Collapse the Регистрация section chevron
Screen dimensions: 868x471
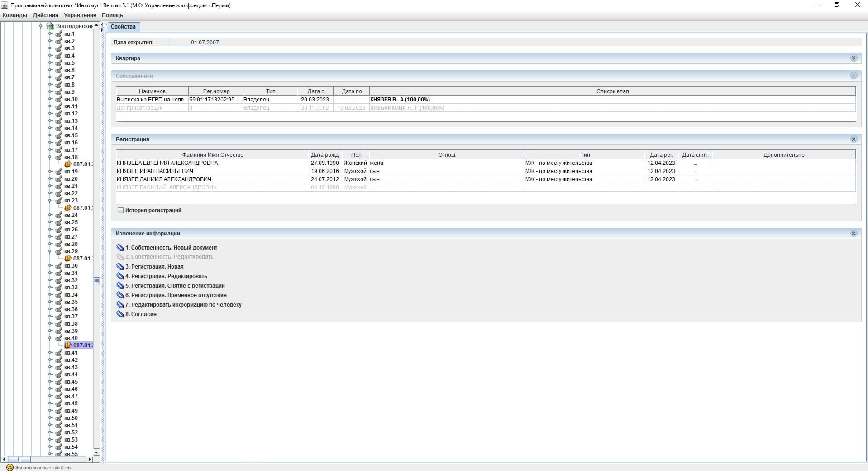pyautogui.click(x=854, y=139)
